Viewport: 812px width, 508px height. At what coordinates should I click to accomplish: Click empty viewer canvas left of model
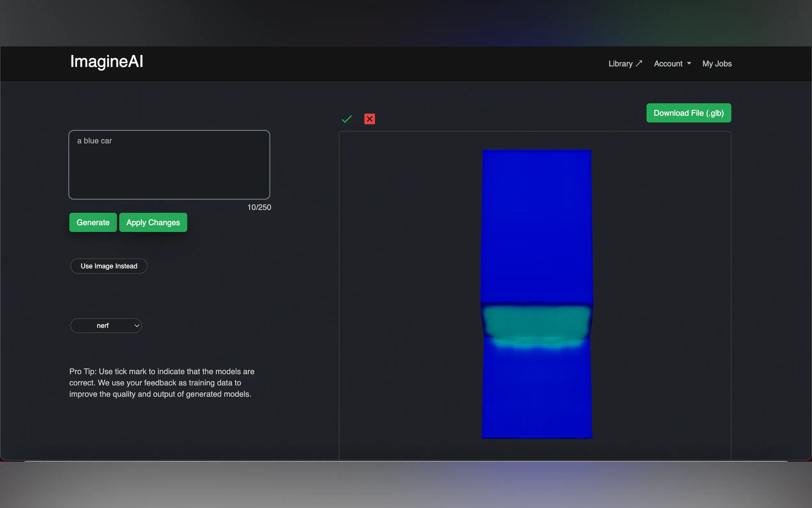point(410,286)
